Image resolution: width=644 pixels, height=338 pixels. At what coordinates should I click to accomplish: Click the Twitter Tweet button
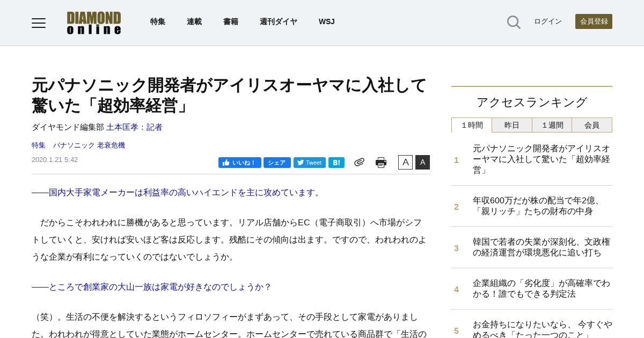pos(310,163)
